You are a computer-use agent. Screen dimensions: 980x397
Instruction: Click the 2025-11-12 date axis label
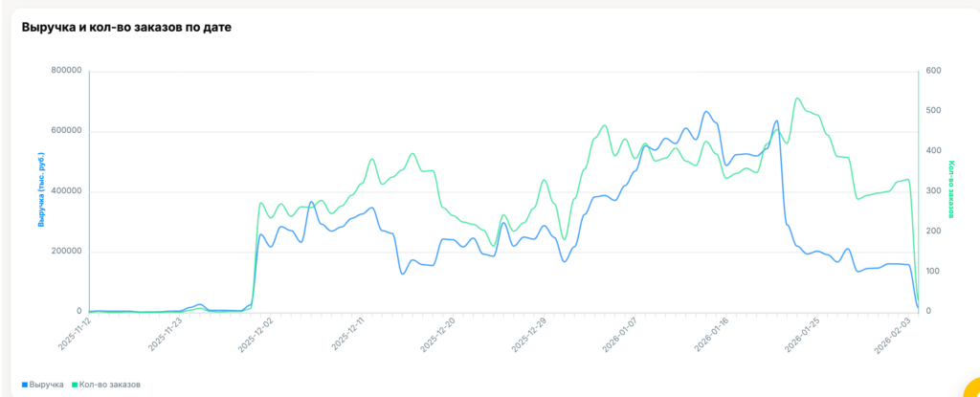pyautogui.click(x=75, y=336)
